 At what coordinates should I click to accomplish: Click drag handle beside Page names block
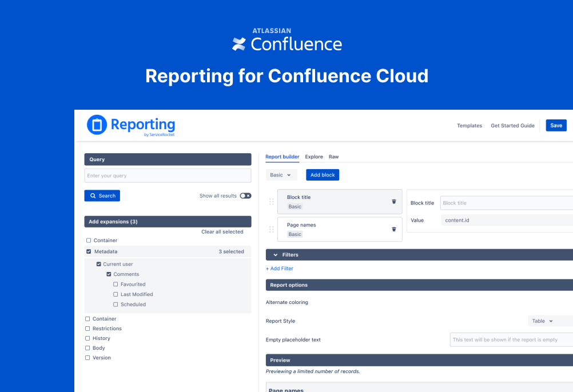tap(272, 229)
